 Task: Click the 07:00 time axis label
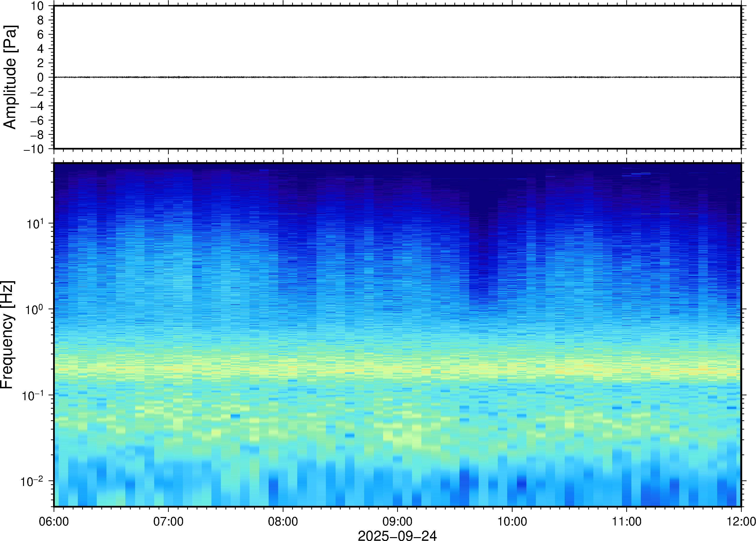pos(168,521)
